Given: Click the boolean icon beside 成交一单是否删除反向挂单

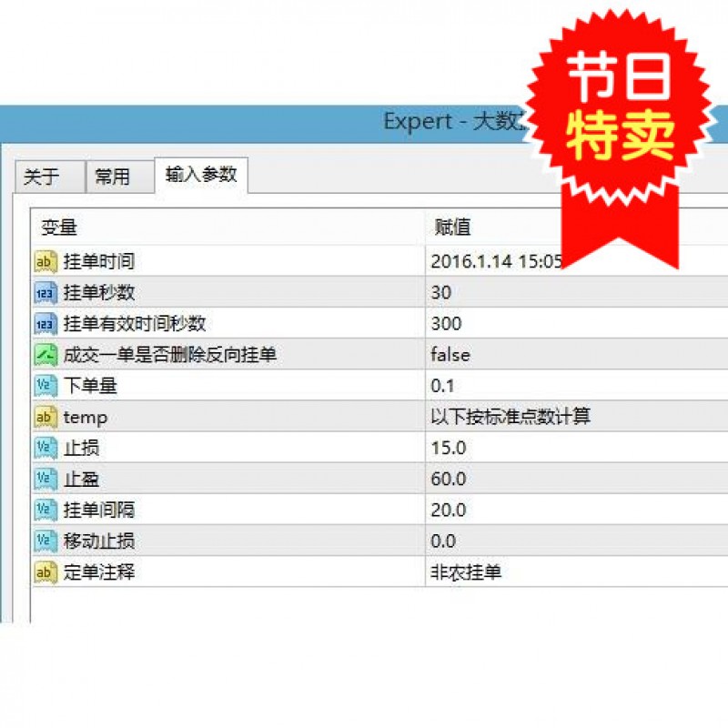Looking at the screenshot, I should 45,355.
